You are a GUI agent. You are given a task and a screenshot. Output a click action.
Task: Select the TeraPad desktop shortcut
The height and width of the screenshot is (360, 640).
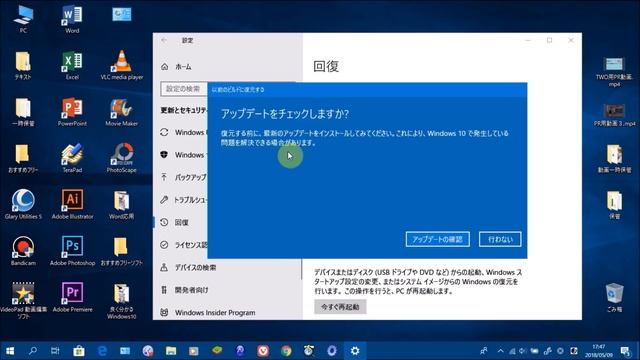point(72,158)
